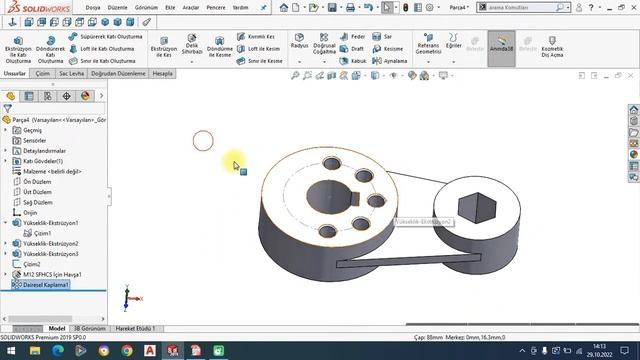Expand Yükseklik-Ekstrüzyon3 node
Viewport: 640px width, 360px height.
[5, 253]
